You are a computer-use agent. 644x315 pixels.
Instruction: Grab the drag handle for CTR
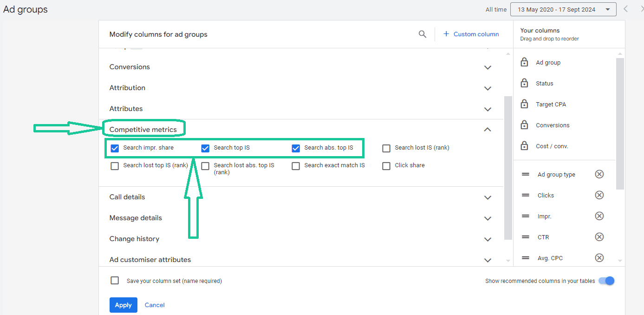[x=526, y=237]
